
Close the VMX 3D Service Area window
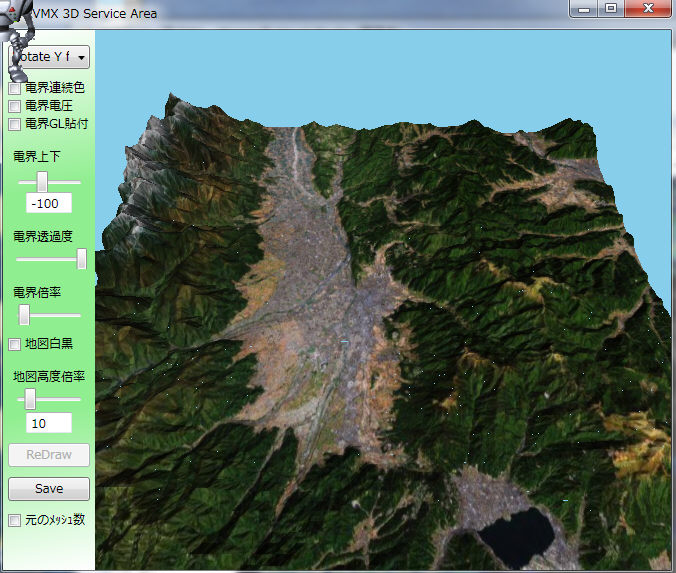click(x=649, y=10)
